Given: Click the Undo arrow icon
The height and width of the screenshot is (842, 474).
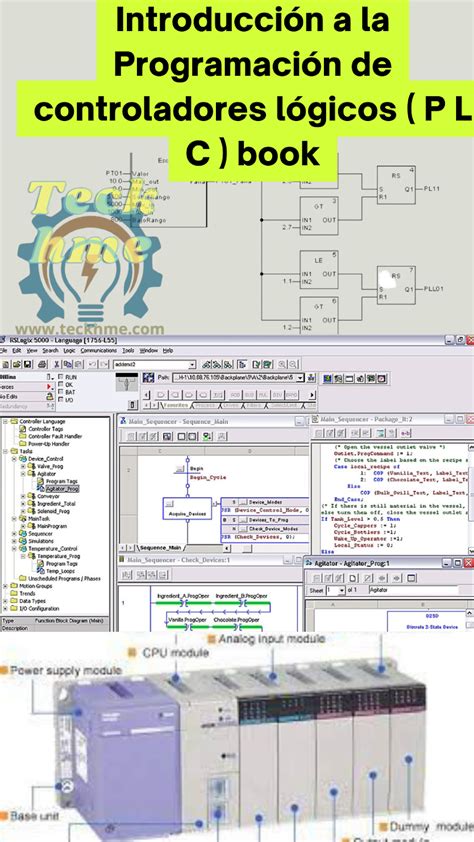Looking at the screenshot, I should [x=92, y=365].
